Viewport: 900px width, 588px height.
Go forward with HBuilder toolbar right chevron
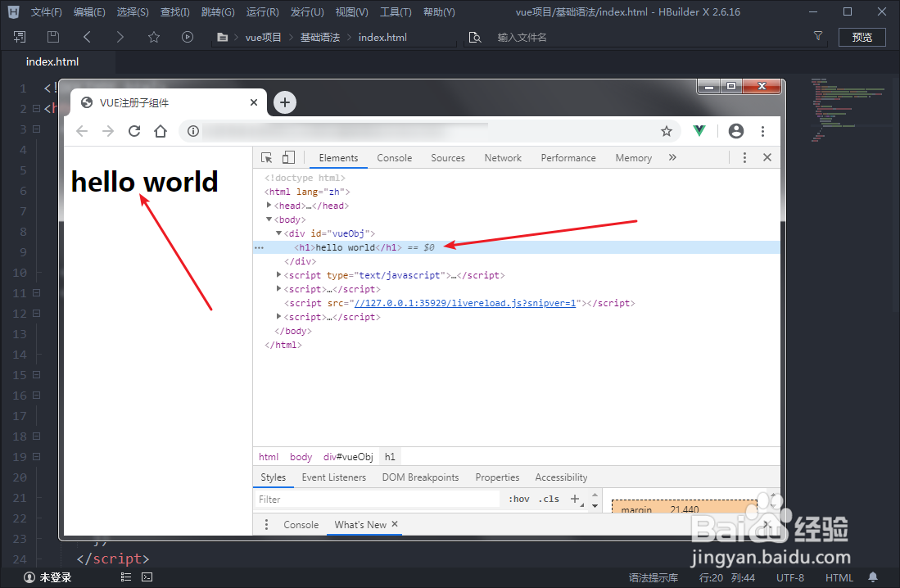[x=120, y=37]
